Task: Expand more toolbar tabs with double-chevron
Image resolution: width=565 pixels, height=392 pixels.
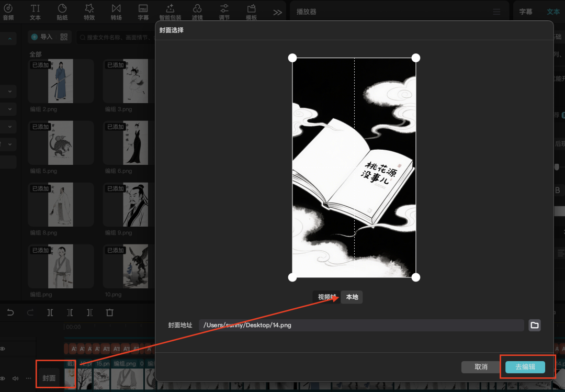Action: pyautogui.click(x=277, y=12)
